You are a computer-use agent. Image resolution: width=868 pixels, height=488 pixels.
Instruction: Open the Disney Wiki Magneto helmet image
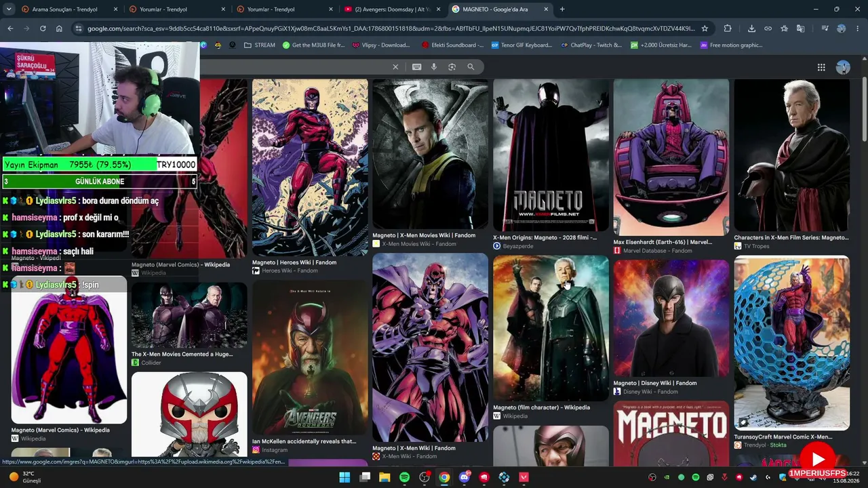(x=671, y=318)
